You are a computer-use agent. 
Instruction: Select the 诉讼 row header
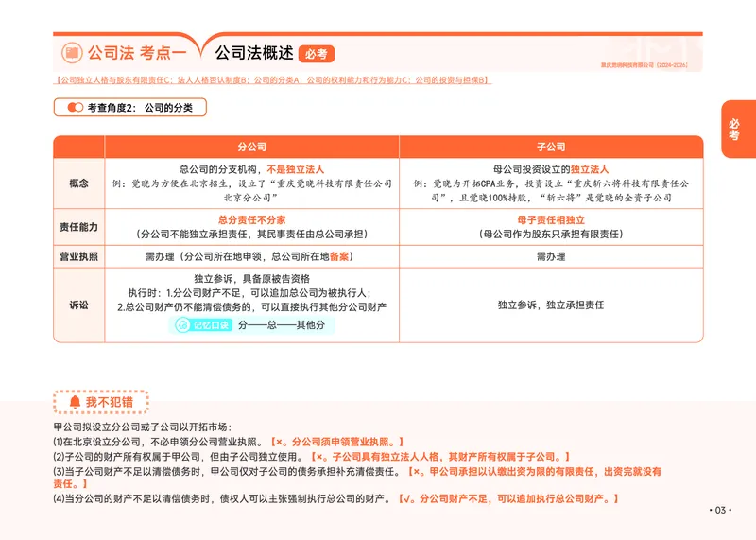79,305
